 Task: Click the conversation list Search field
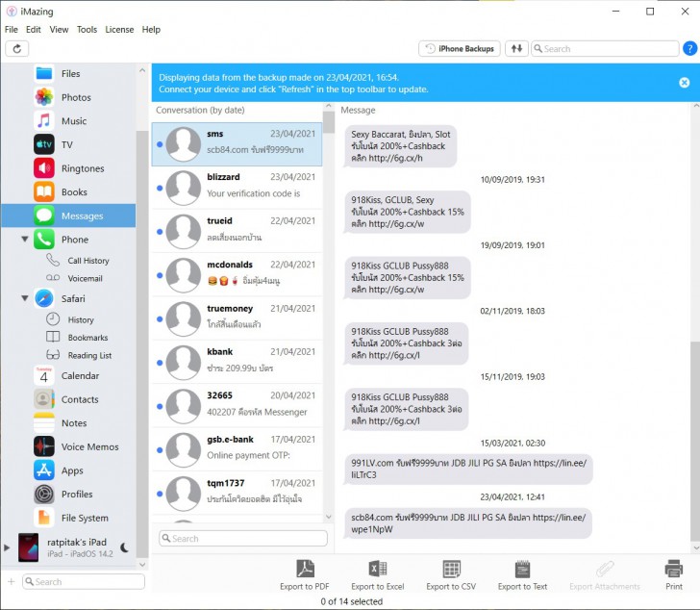click(x=243, y=539)
